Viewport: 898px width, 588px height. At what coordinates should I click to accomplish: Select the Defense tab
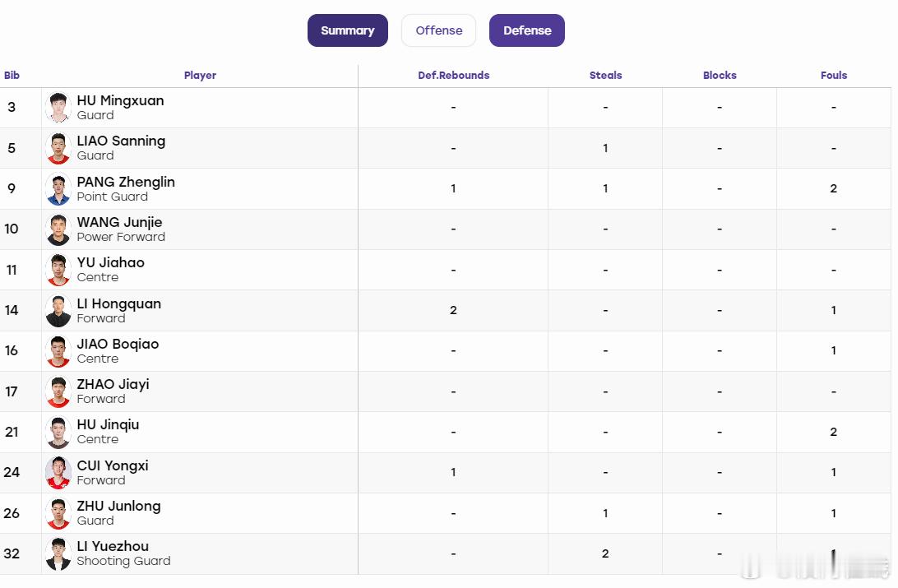[x=527, y=30]
